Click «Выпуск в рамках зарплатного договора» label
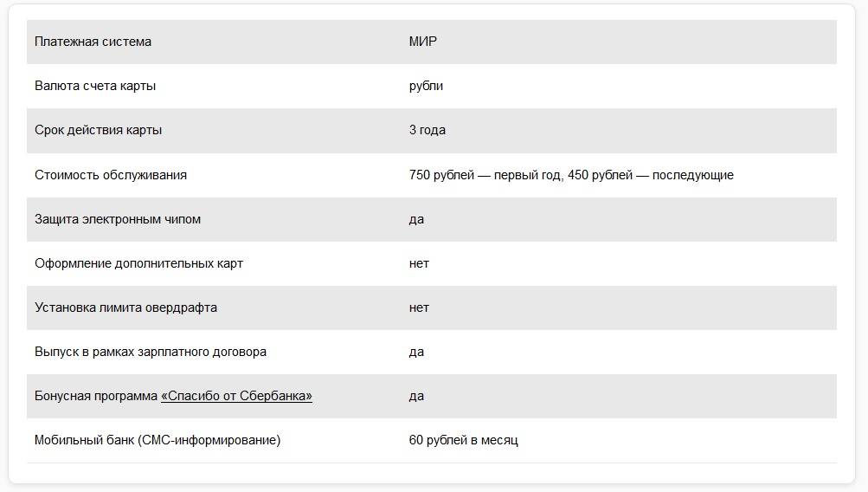The width and height of the screenshot is (868, 492). [151, 352]
